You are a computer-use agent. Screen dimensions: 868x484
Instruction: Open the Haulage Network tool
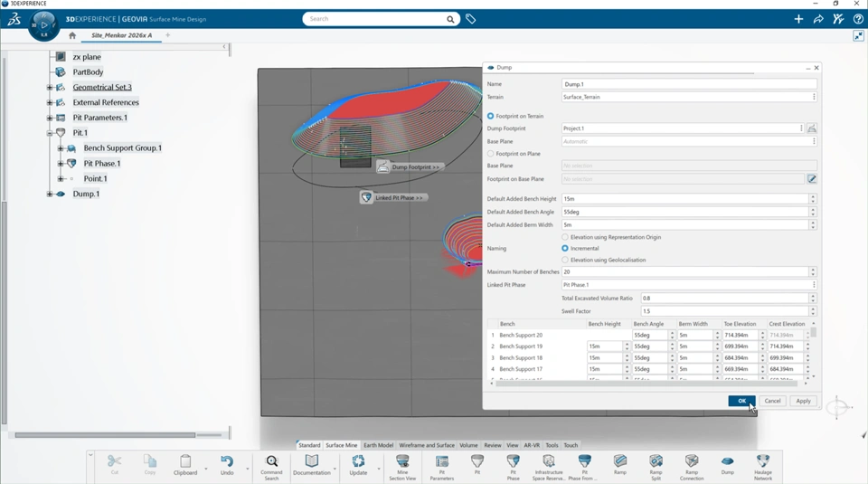(763, 467)
